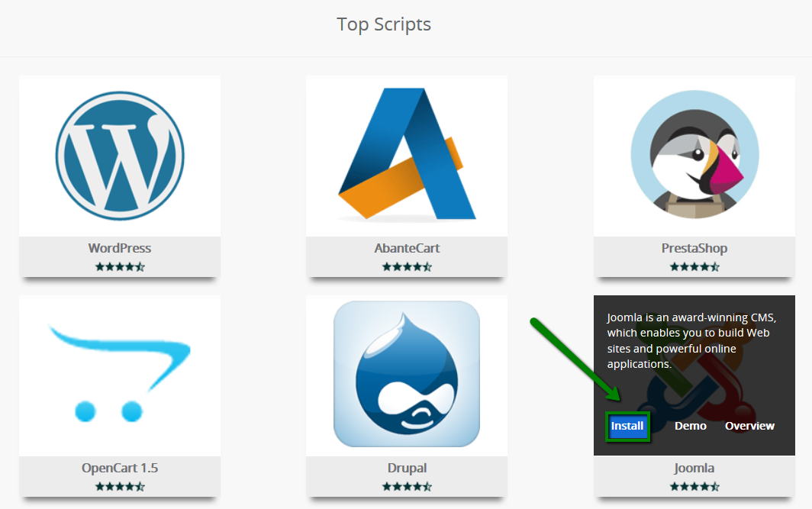Select the AbanteCart logo image
The width and height of the screenshot is (812, 509).
[x=407, y=154]
